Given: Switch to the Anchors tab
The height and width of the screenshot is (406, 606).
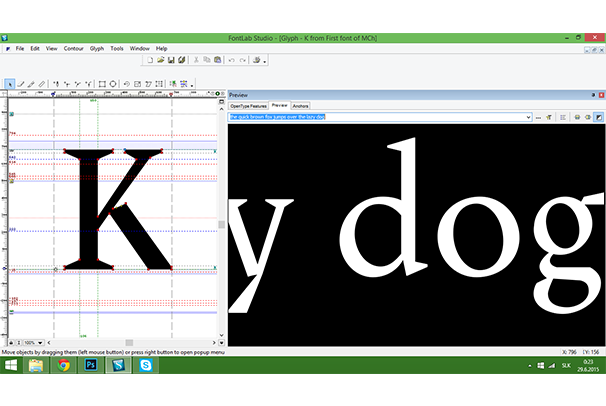Looking at the screenshot, I should 301,105.
